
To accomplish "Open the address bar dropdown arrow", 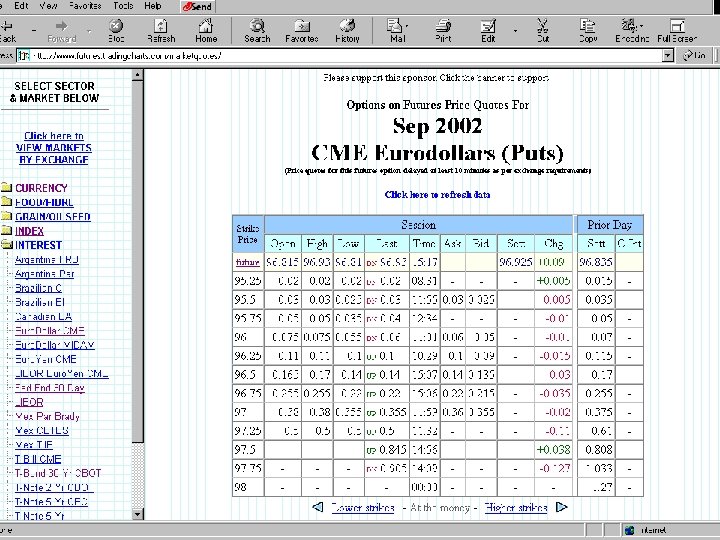I will (x=668, y=56).
